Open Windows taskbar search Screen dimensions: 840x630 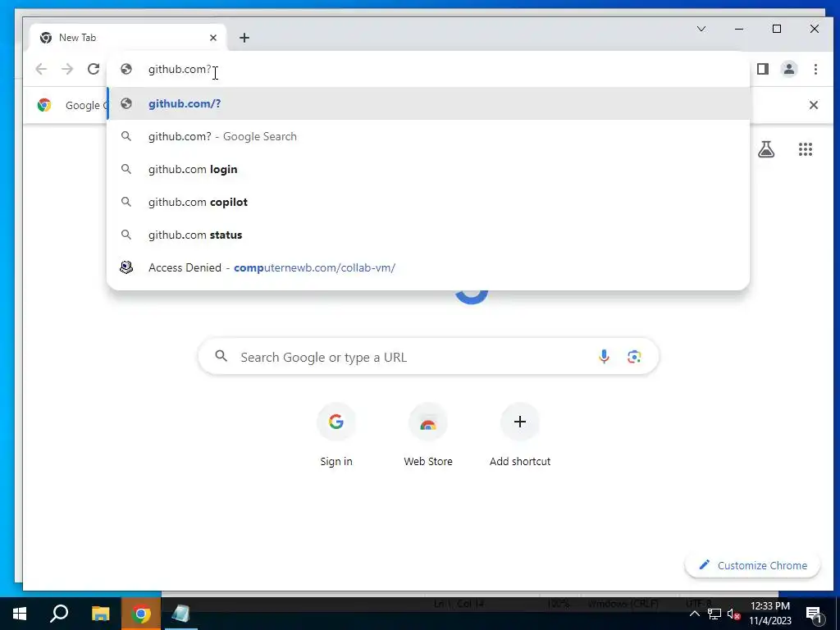click(x=59, y=614)
